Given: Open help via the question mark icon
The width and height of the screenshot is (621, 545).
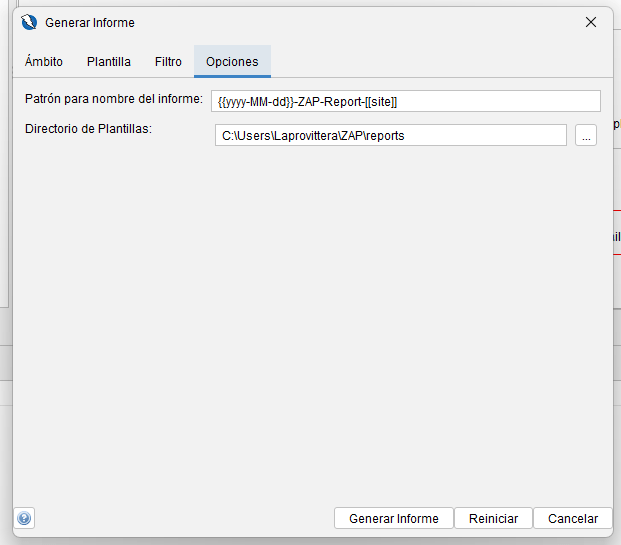Looking at the screenshot, I should coord(25,518).
